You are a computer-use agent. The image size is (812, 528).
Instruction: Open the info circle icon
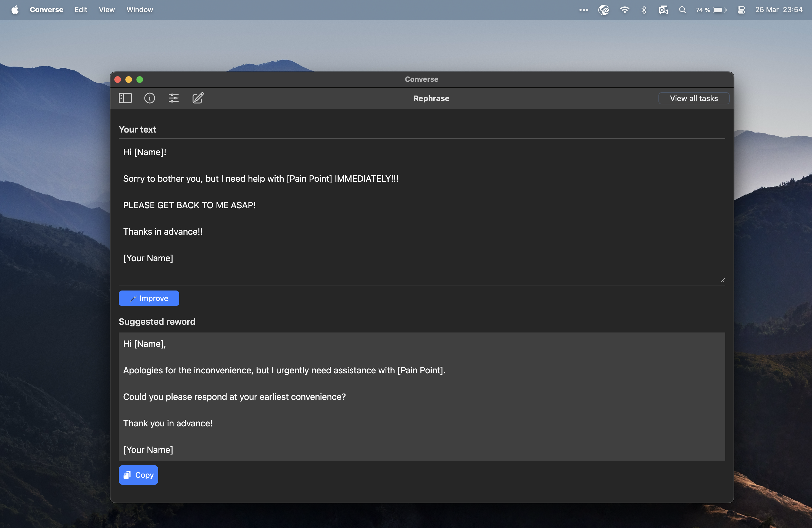[149, 98]
